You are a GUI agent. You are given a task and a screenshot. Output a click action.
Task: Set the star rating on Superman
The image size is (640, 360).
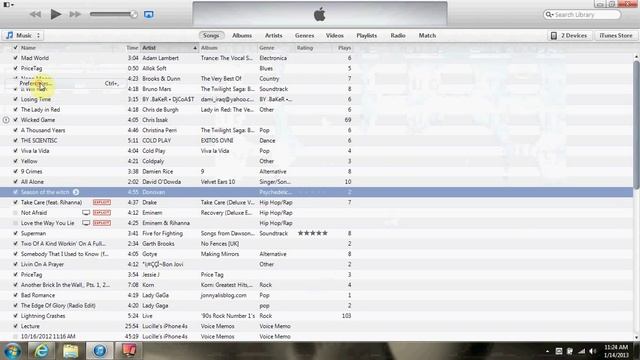coord(313,233)
